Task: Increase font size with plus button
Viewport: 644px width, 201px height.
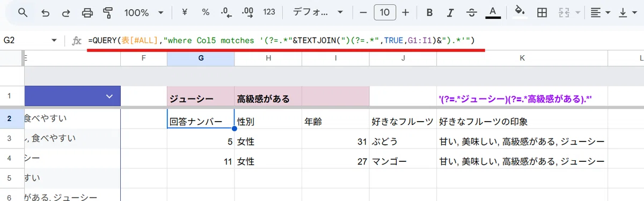Action: [x=405, y=12]
